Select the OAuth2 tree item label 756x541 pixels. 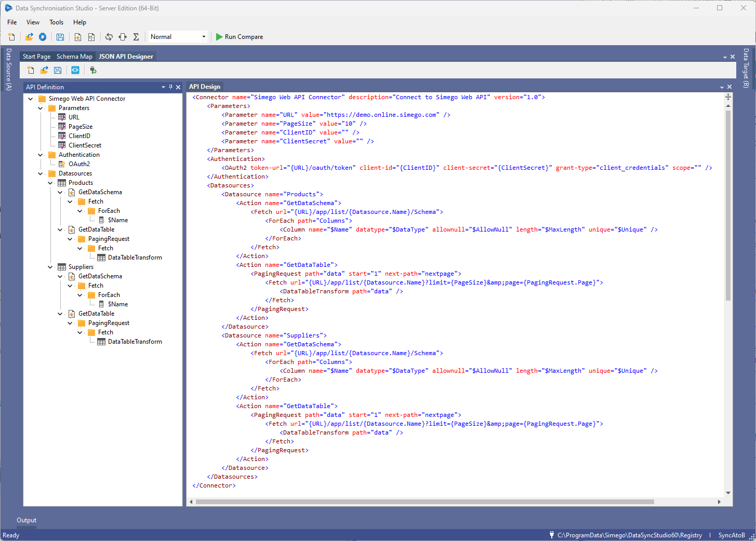[79, 164]
